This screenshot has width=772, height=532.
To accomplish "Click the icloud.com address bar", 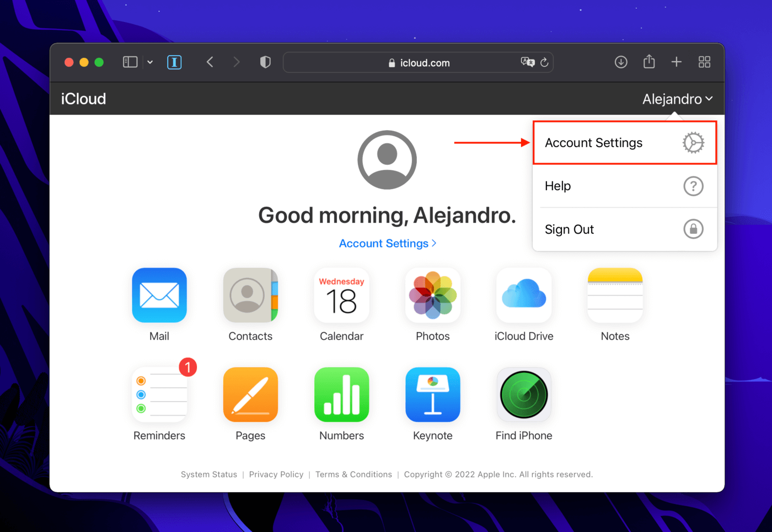I will 418,62.
